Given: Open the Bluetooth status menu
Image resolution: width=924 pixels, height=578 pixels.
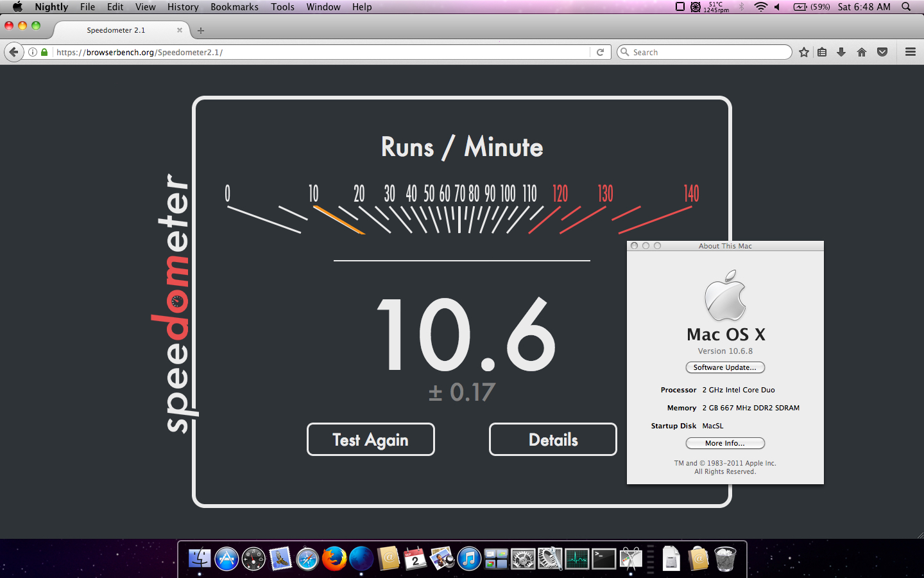Looking at the screenshot, I should (x=742, y=6).
